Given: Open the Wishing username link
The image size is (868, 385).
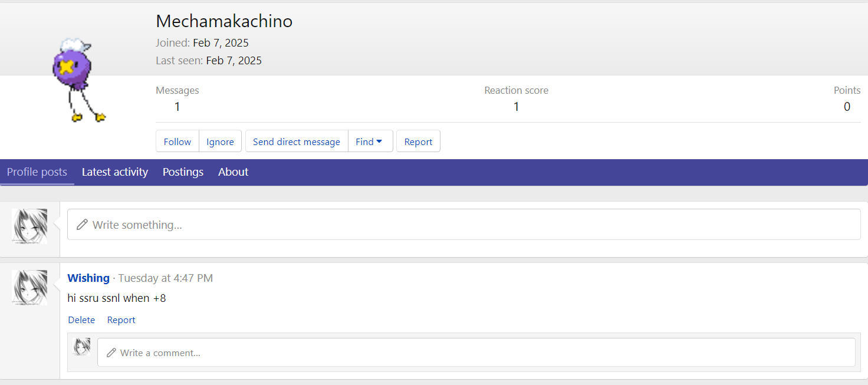Looking at the screenshot, I should (x=88, y=278).
